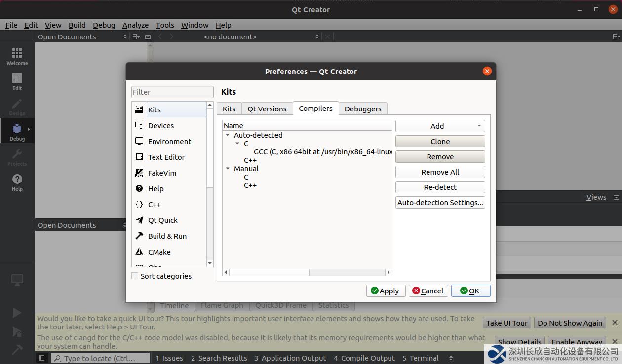Open Qt Quick preferences category
This screenshot has width=622, height=364.
(x=169, y=220)
